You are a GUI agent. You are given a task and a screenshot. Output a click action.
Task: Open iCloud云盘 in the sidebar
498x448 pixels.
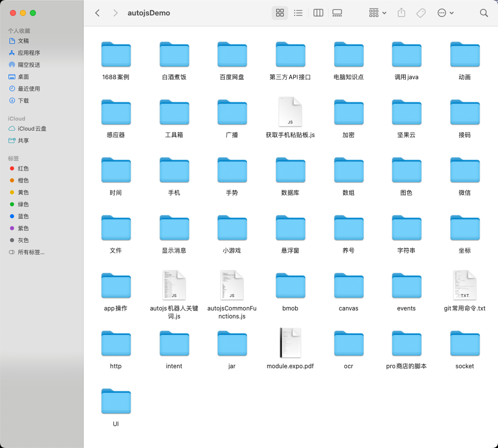pos(32,129)
